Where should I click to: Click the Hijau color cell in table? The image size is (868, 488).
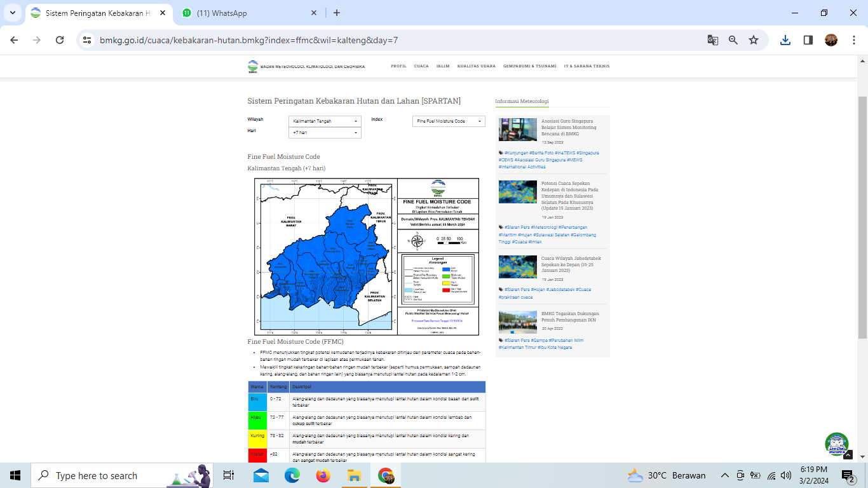click(x=257, y=421)
